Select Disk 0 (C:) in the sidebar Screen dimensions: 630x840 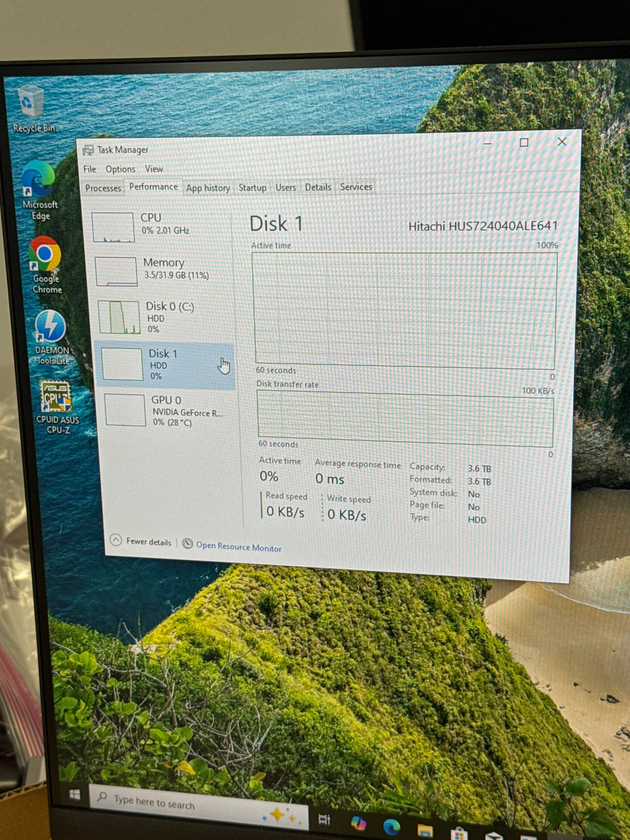pos(164,317)
